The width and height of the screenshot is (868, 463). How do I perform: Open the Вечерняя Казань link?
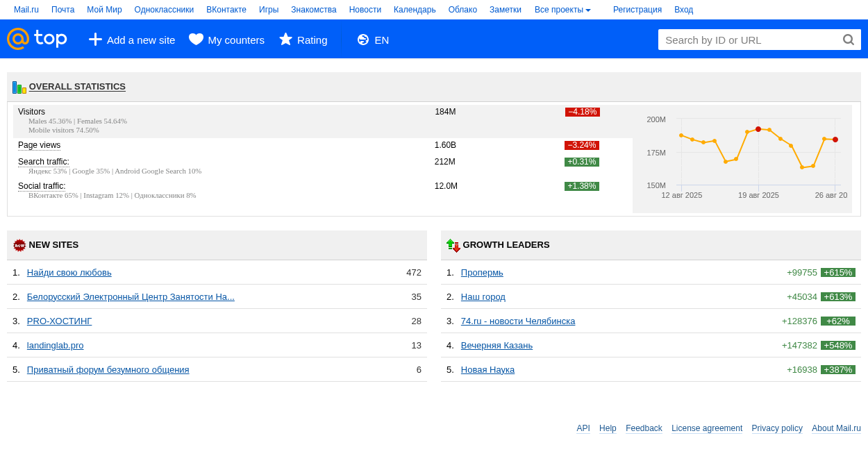[x=496, y=346]
